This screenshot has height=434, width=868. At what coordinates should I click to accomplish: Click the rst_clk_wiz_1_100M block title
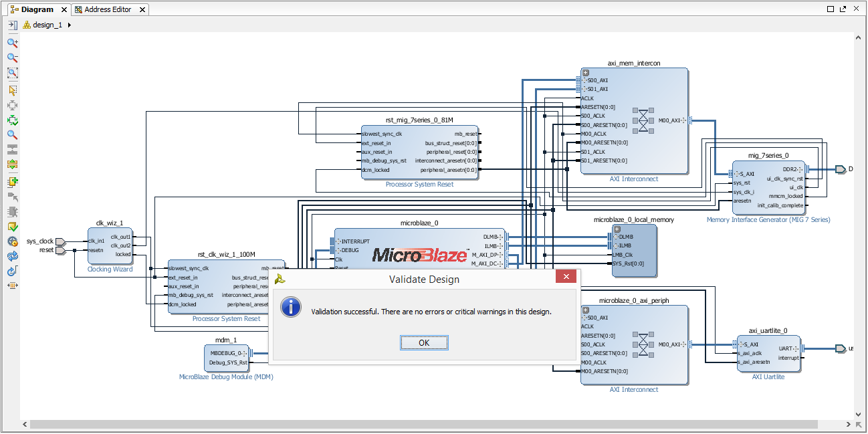click(x=226, y=254)
